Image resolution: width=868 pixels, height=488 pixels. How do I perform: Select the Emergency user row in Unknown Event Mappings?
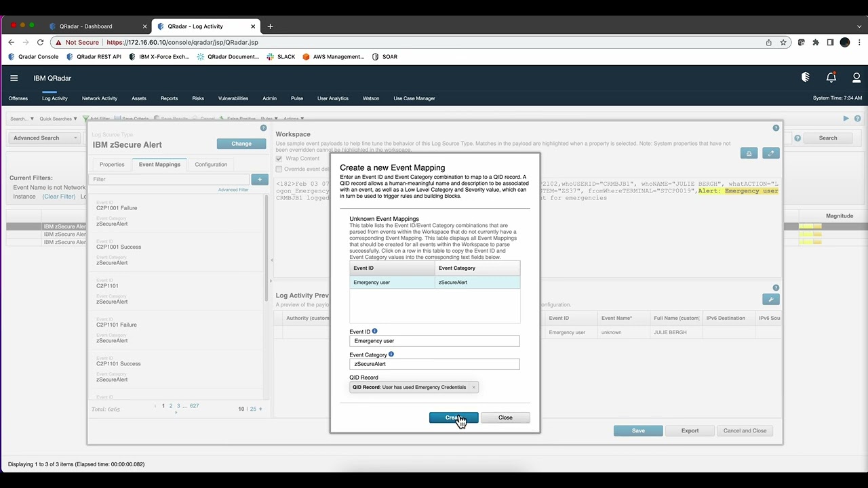coord(435,282)
